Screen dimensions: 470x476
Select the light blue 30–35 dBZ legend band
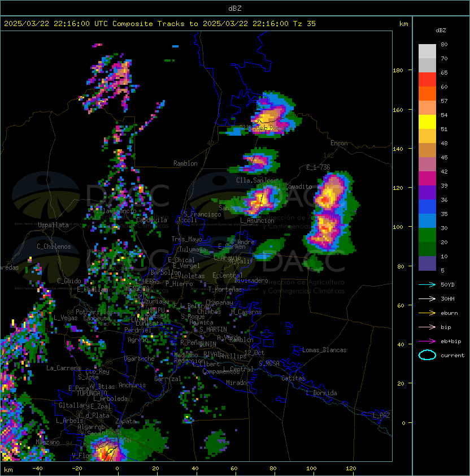[x=427, y=220]
